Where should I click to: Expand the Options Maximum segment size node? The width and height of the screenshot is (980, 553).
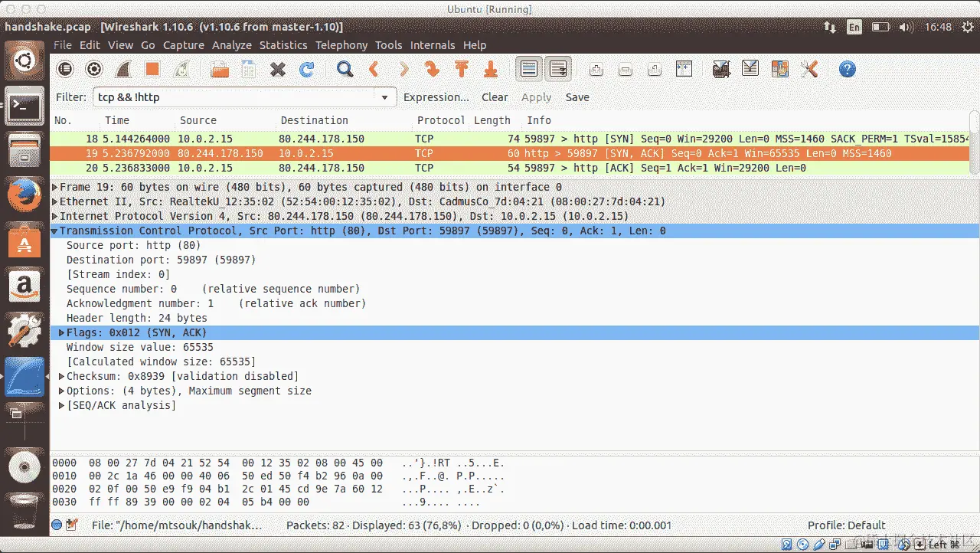(x=62, y=391)
